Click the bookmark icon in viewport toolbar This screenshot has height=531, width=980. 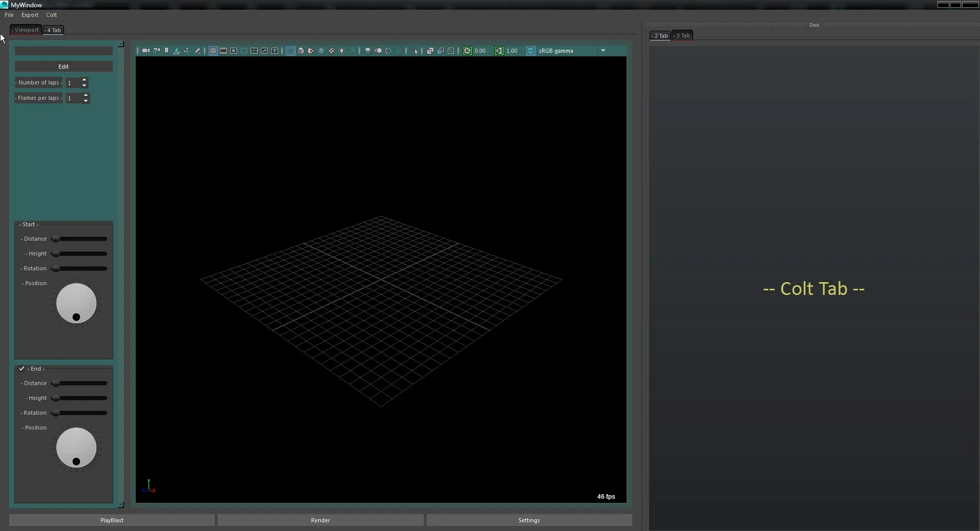(166, 51)
